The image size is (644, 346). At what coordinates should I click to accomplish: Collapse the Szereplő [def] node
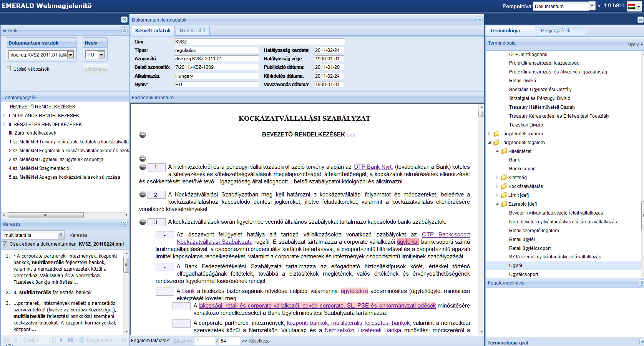pos(497,204)
